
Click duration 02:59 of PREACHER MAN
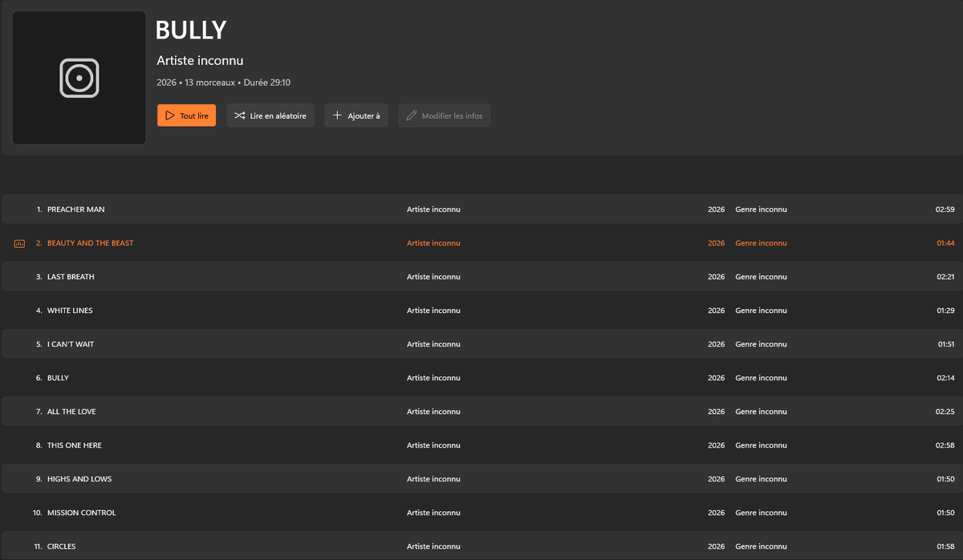click(945, 209)
